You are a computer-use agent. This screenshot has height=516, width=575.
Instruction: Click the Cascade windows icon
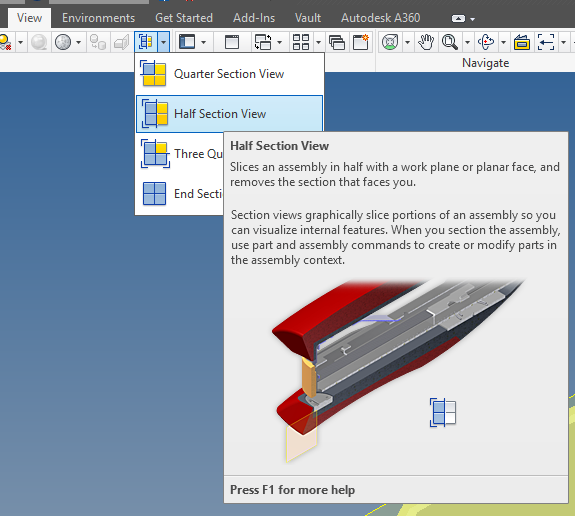(337, 42)
